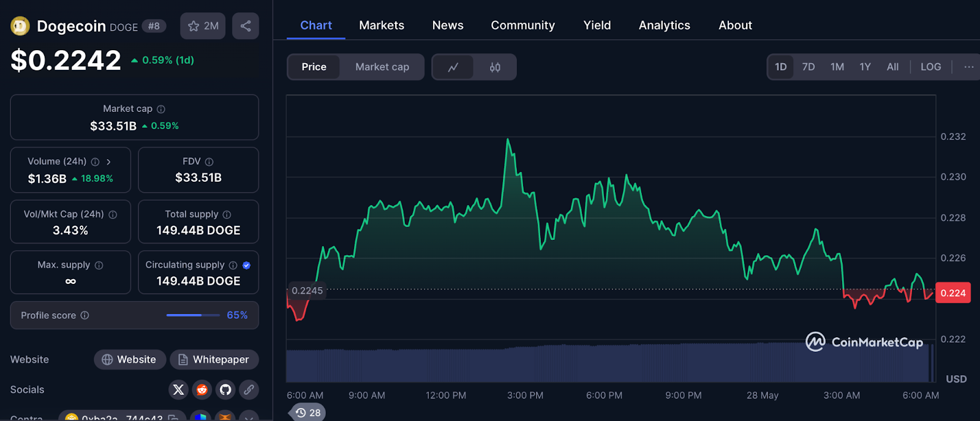980x421 pixels.
Task: Click the Max. supply info icon
Action: tap(99, 265)
